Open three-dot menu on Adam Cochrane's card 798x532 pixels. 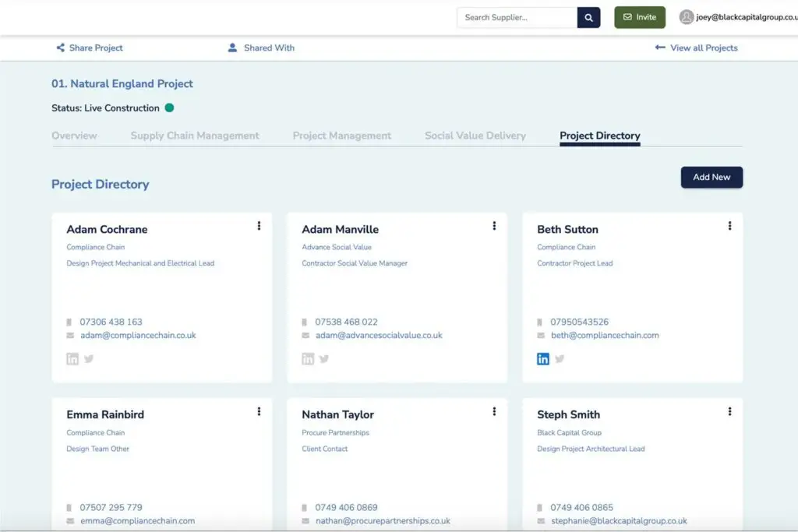259,226
